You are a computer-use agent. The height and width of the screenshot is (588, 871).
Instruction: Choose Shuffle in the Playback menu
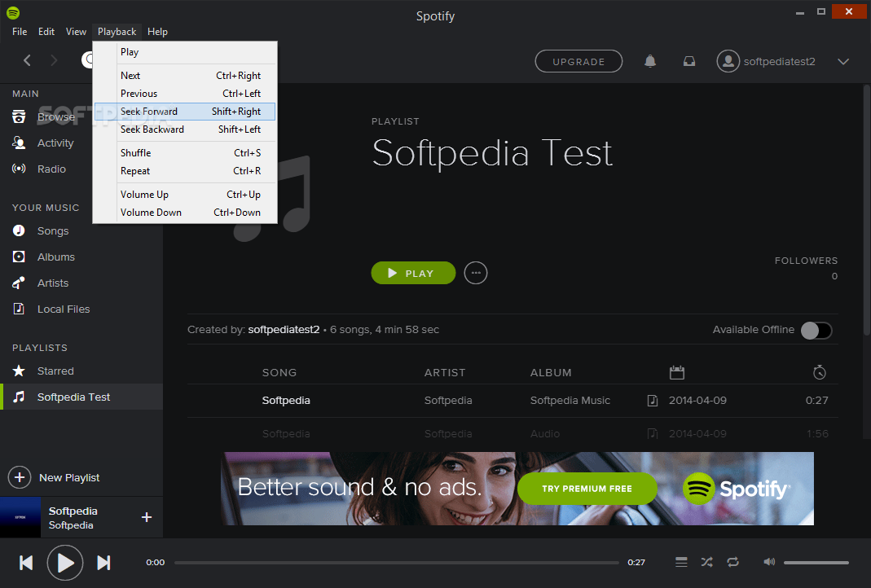(184, 152)
